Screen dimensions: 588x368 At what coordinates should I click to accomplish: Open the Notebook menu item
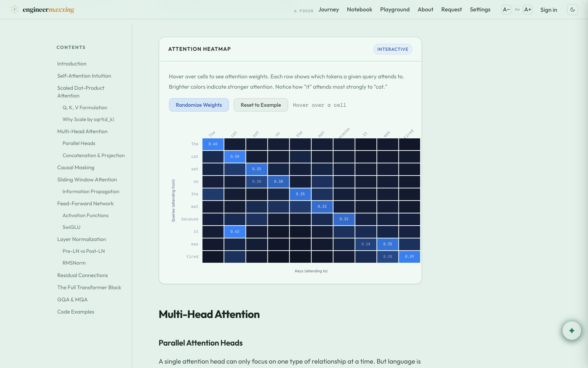coord(359,10)
